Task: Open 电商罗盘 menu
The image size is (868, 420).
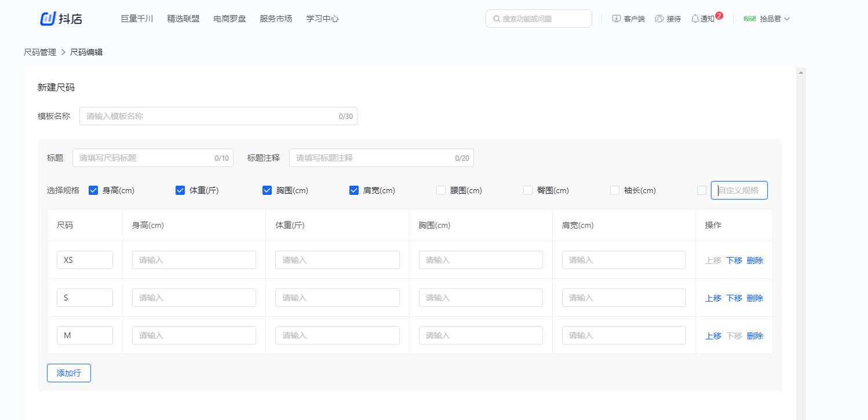Action: pyautogui.click(x=229, y=19)
